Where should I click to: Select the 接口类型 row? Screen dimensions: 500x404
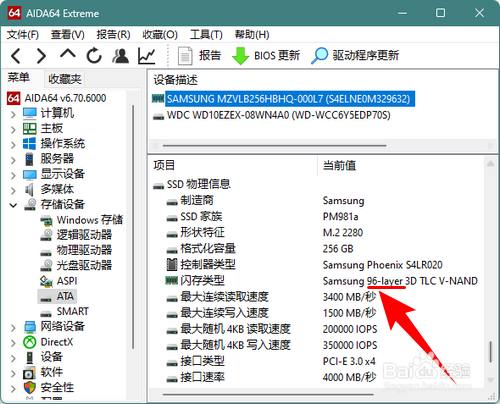271,361
